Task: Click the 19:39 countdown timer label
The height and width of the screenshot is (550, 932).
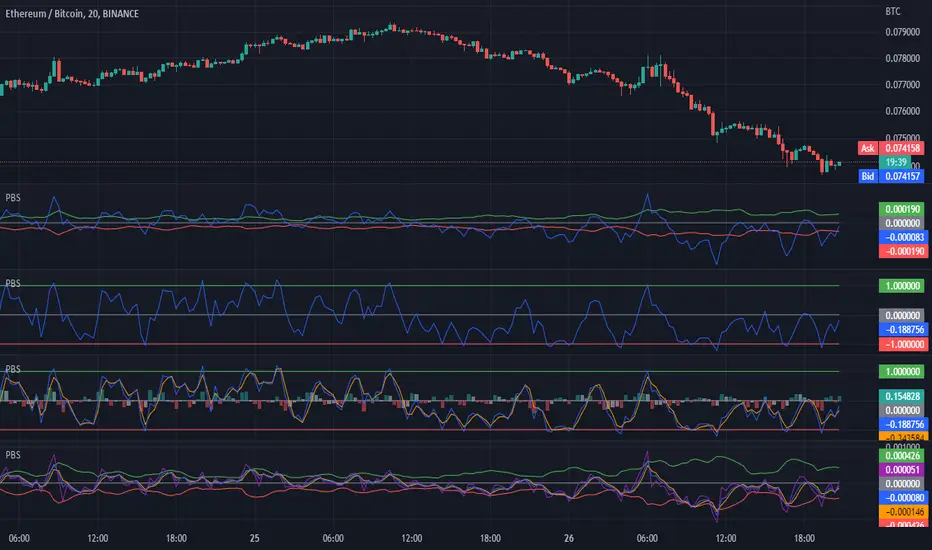Action: coord(895,162)
